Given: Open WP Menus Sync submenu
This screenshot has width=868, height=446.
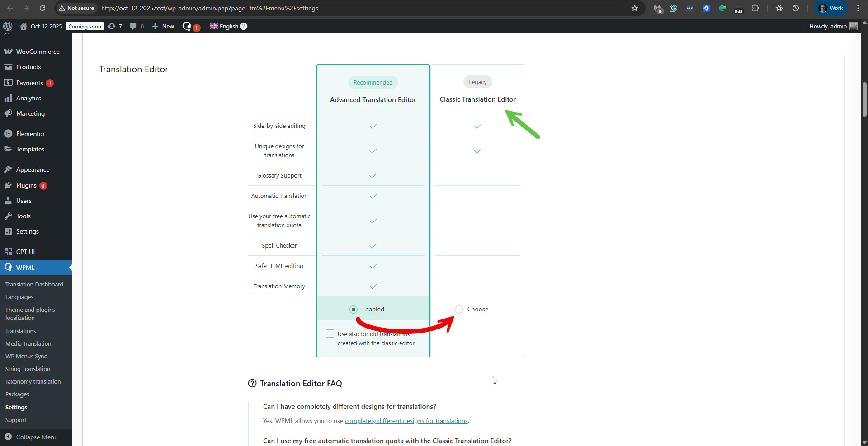Looking at the screenshot, I should [x=26, y=356].
